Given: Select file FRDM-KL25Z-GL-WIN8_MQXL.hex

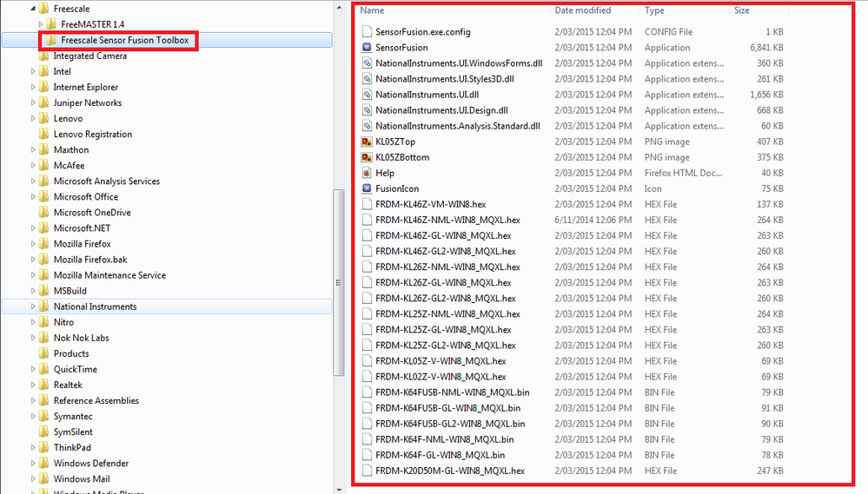Looking at the screenshot, I should click(x=443, y=330).
